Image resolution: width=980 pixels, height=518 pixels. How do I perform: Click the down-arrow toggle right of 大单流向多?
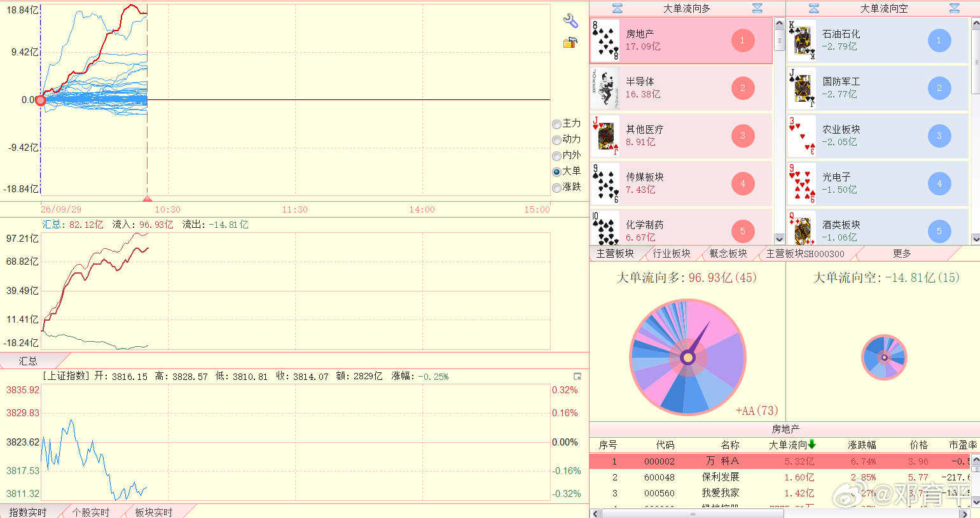757,8
